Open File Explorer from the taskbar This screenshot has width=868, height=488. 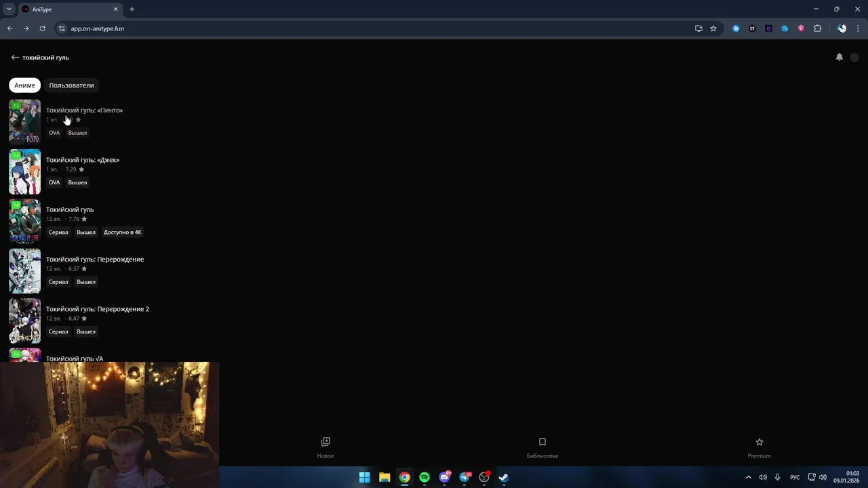[x=384, y=477]
